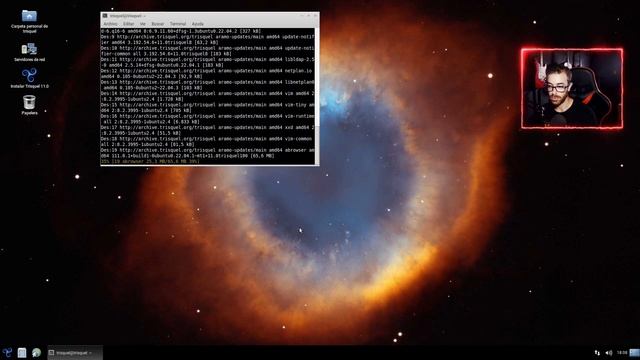Image resolution: width=640 pixels, height=360 pixels.
Task: Launch the web browser globe icon in taskbar
Action: click(x=36, y=353)
